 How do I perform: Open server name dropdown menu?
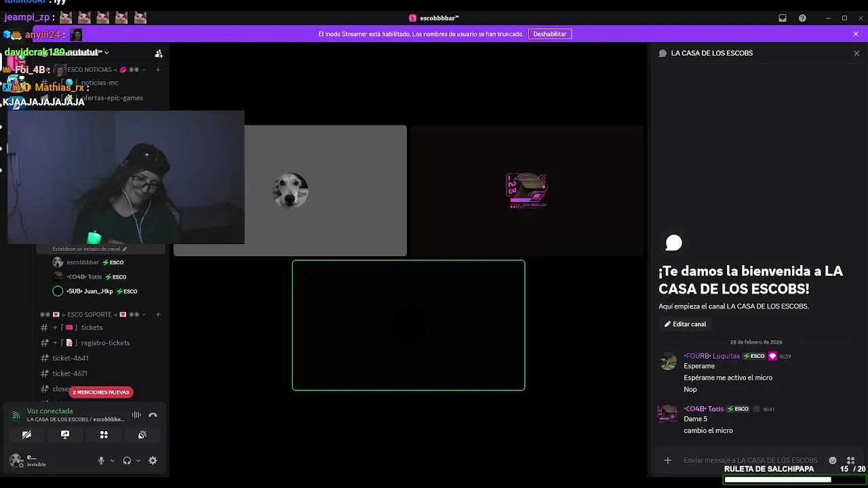tap(106, 52)
